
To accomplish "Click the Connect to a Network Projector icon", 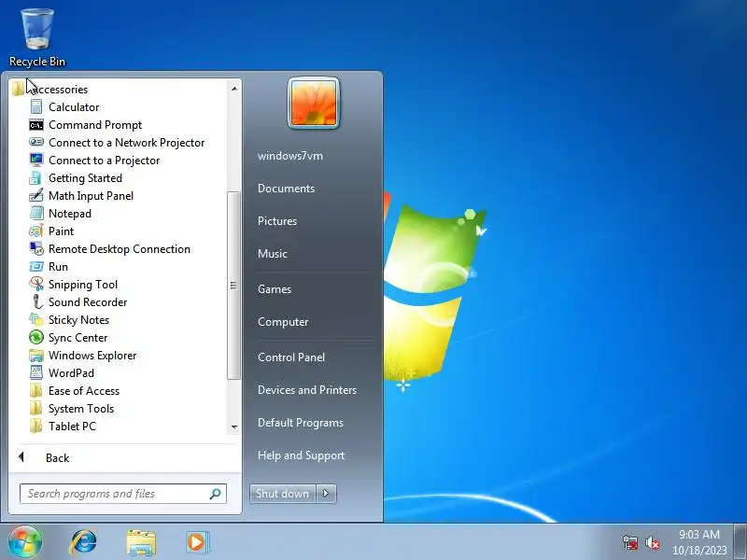I will click(36, 143).
